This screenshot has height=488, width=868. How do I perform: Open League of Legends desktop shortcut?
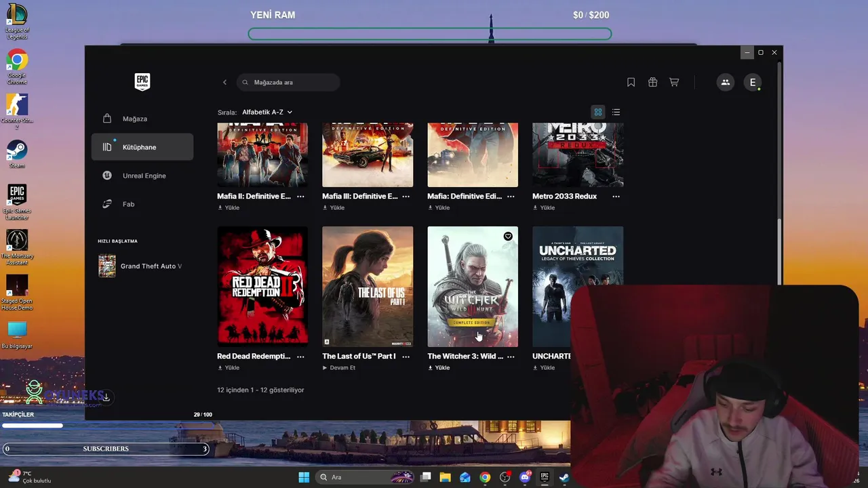pos(17,22)
